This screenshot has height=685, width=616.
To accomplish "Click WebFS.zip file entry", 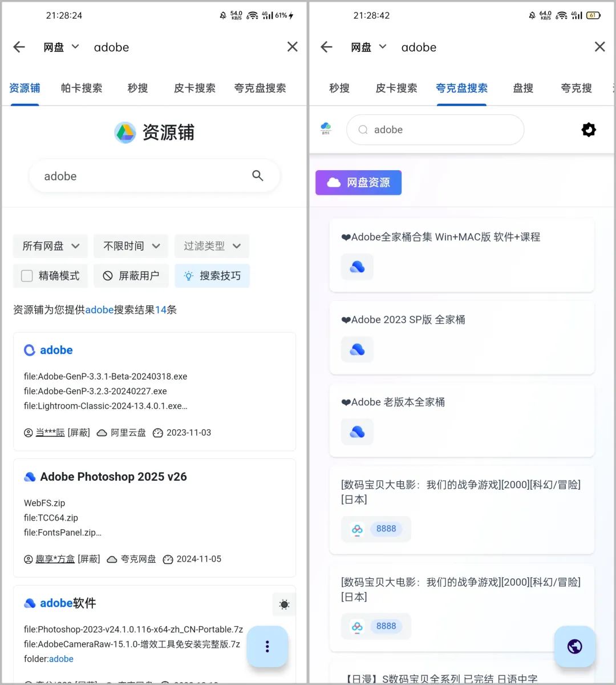I will pos(44,503).
